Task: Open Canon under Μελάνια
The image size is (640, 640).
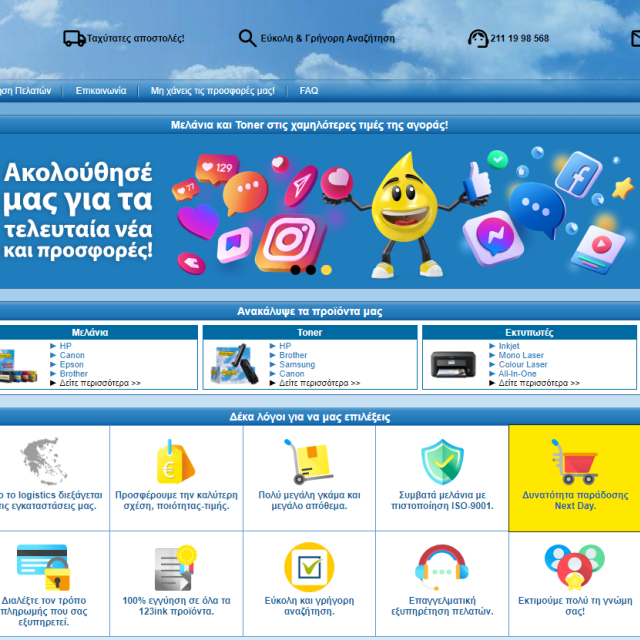Action: tap(72, 355)
